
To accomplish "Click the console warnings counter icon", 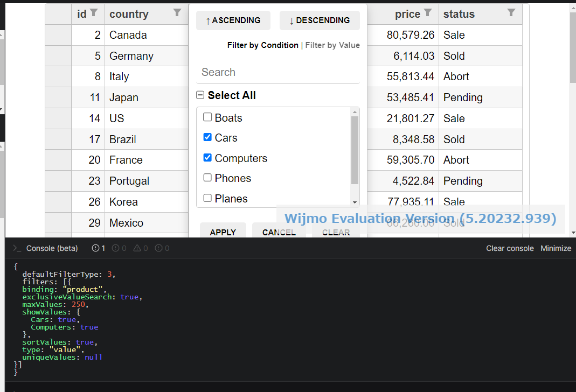I will coord(137,248).
